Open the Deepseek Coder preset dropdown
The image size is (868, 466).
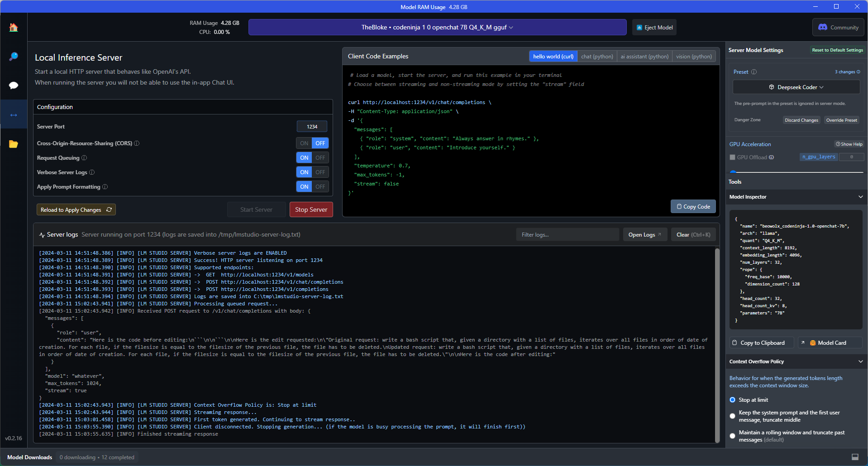[x=796, y=87]
